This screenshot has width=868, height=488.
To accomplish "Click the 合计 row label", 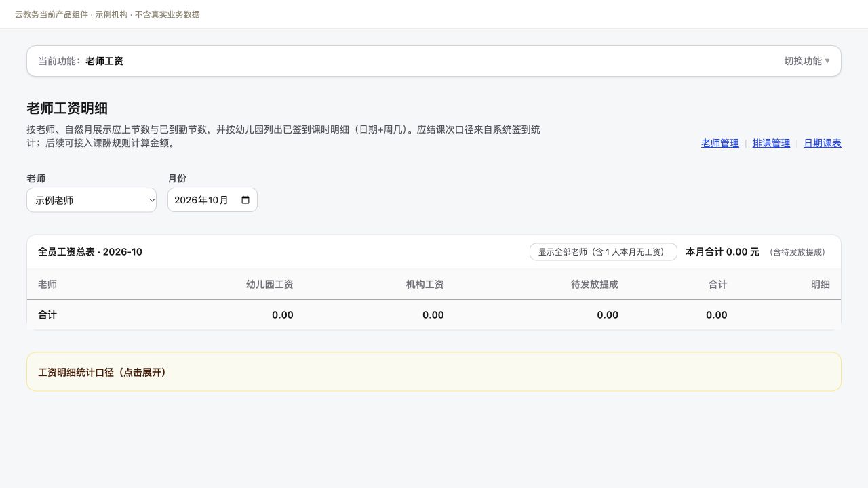I will coord(47,314).
